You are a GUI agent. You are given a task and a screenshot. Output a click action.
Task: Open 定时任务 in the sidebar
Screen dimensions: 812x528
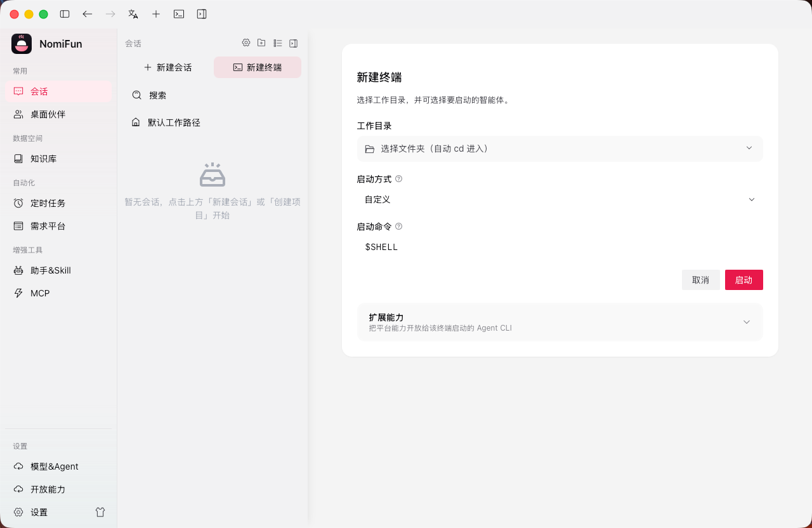click(x=58, y=203)
